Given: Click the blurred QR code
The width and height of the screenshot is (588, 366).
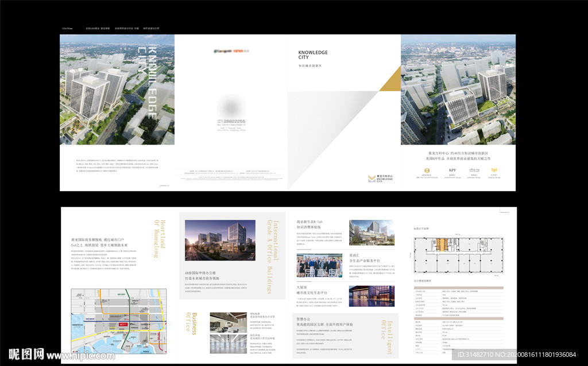Looking at the screenshot, I should (230, 107).
